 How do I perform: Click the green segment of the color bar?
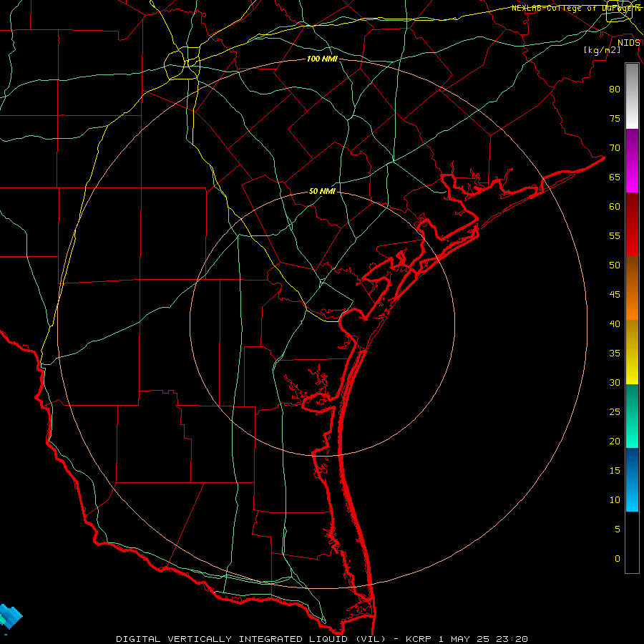[x=632, y=416]
